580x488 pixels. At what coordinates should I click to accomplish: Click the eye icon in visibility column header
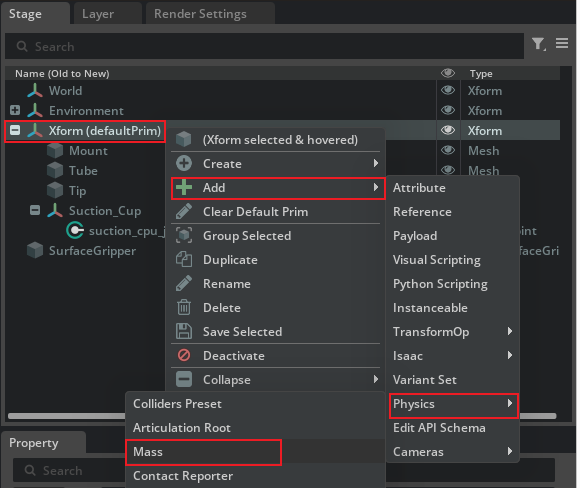448,73
